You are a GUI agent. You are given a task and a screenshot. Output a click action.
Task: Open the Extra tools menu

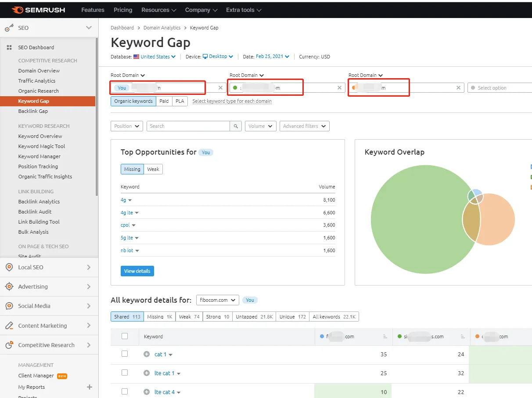click(244, 10)
